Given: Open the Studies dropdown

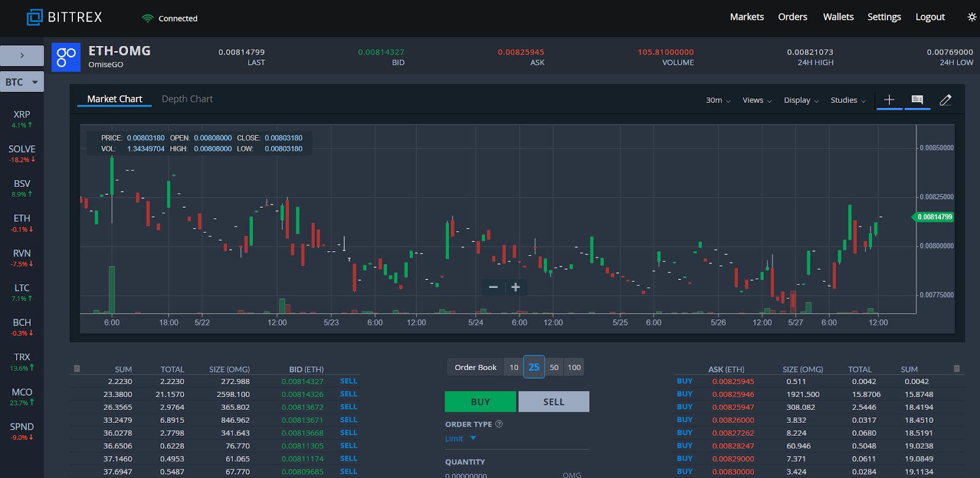Looking at the screenshot, I should point(848,101).
